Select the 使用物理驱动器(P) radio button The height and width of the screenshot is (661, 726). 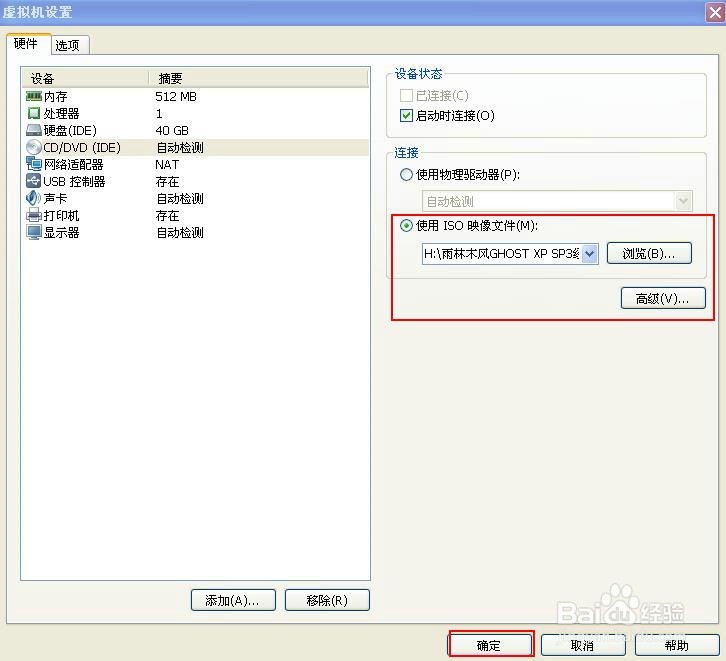click(406, 175)
